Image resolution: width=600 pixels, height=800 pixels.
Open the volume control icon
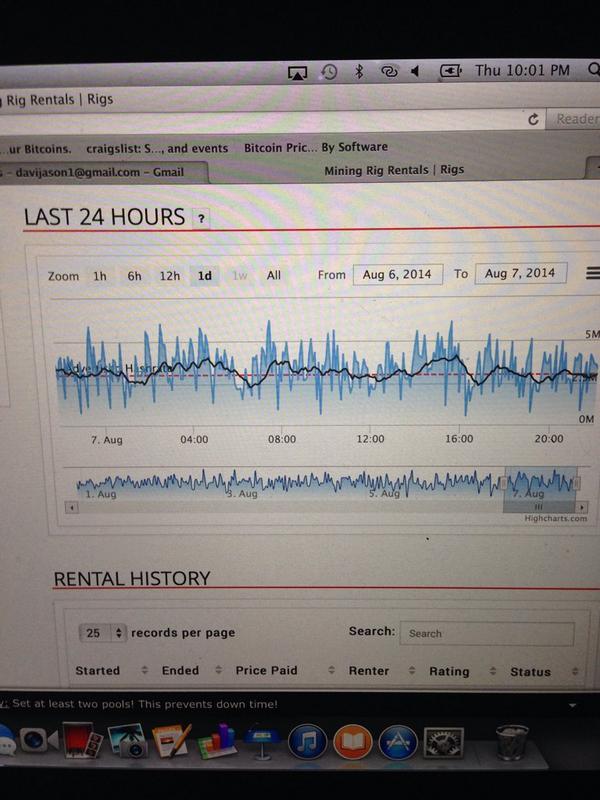[x=415, y=71]
